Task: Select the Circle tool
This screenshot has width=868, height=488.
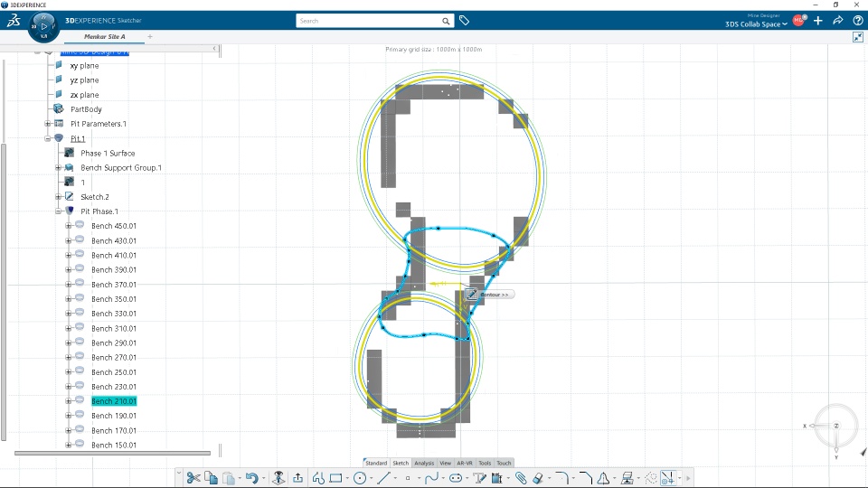Action: tap(359, 478)
